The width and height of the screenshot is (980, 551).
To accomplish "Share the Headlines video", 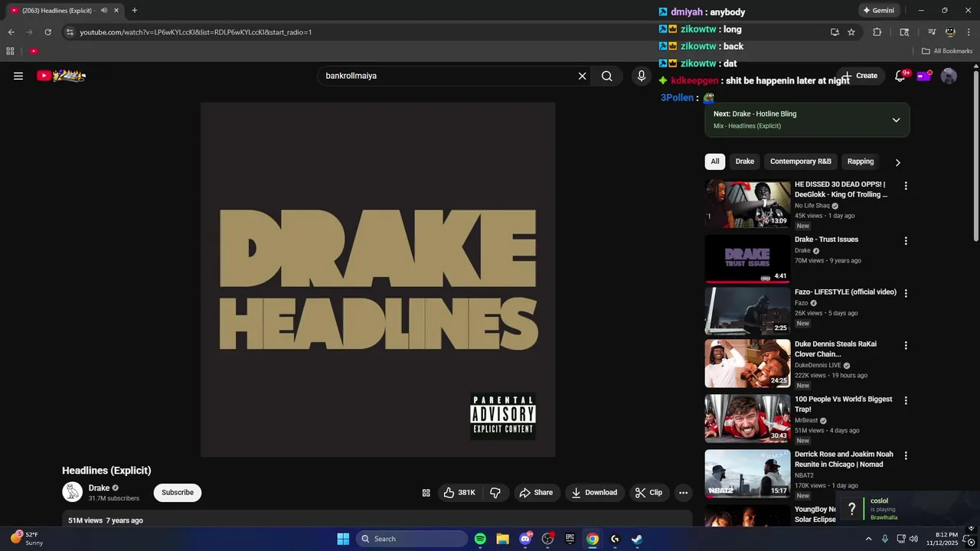I will pos(536,493).
